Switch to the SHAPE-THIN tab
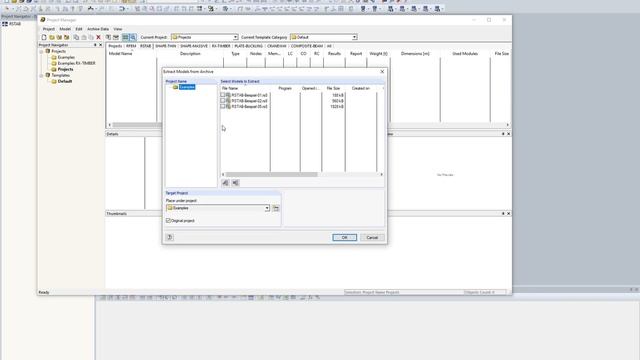This screenshot has width=640, height=360. [166, 46]
